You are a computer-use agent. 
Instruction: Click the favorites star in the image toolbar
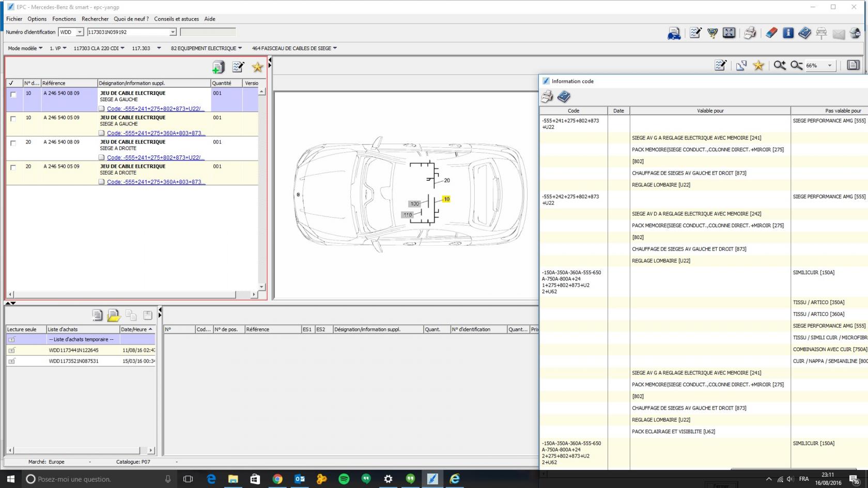[x=758, y=65]
